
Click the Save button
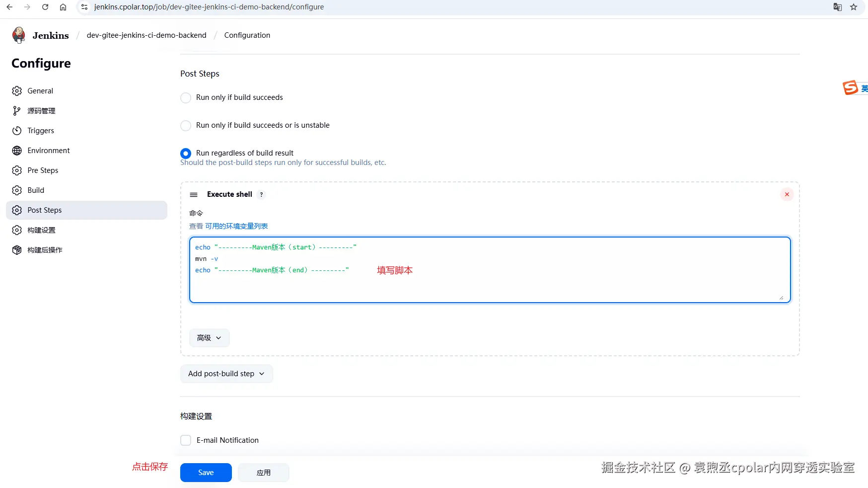click(x=206, y=473)
